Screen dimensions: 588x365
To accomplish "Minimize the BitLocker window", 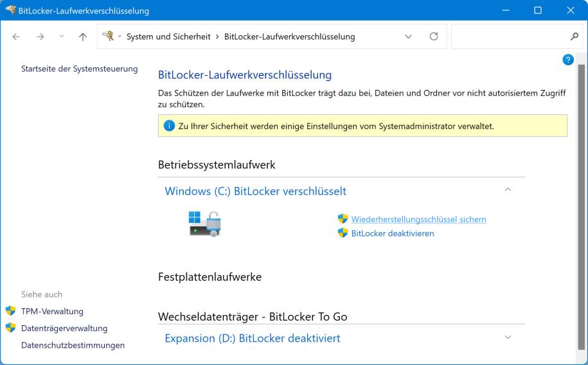I will [506, 10].
